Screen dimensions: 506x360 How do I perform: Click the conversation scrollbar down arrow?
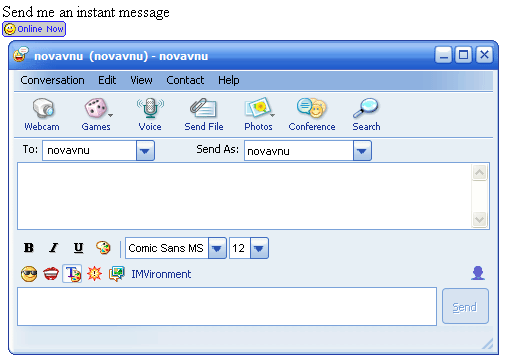(479, 219)
